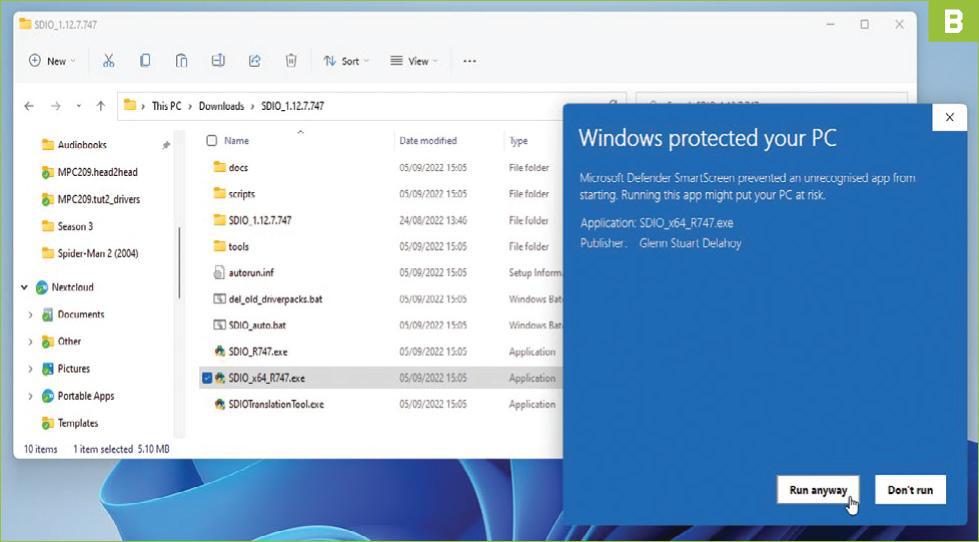Click the Don't run button

pyautogui.click(x=910, y=490)
